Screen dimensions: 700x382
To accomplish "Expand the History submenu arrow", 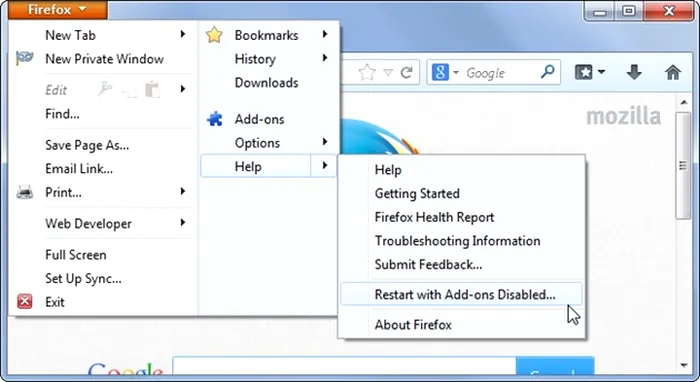I will (325, 58).
